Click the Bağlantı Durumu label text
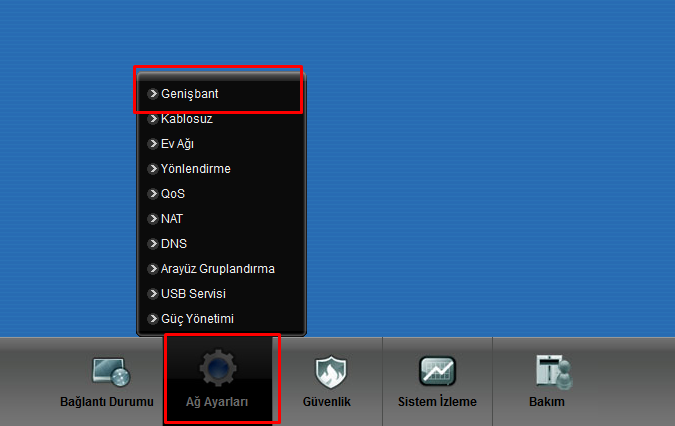This screenshot has height=426, width=675. [107, 401]
